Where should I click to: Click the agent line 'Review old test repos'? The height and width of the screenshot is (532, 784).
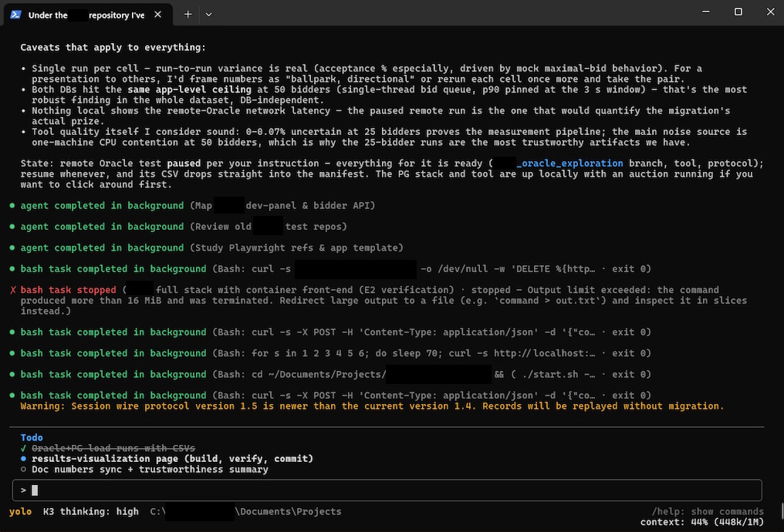point(184,226)
